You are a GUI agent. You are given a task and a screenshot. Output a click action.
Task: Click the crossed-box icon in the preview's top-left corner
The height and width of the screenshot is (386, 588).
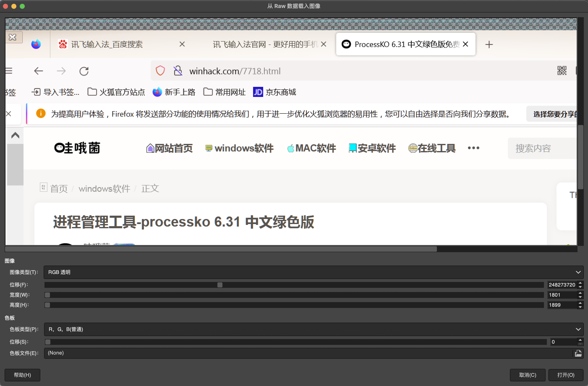[13, 37]
